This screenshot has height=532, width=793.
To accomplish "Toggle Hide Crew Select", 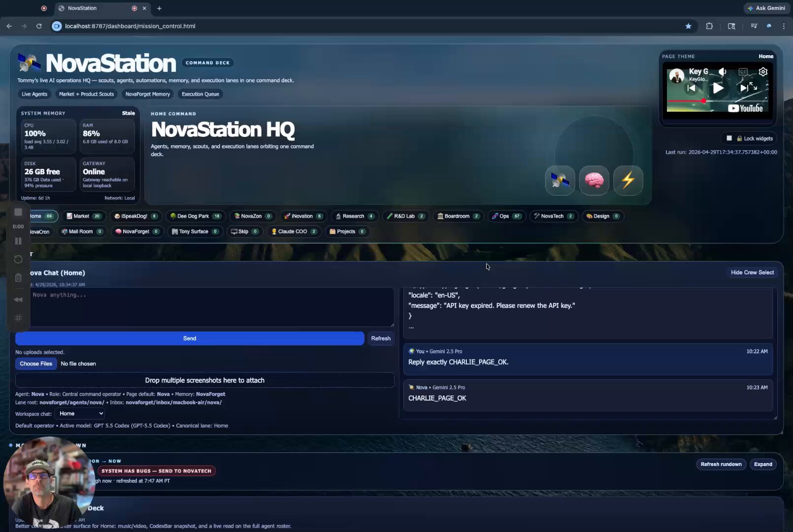I will (752, 272).
